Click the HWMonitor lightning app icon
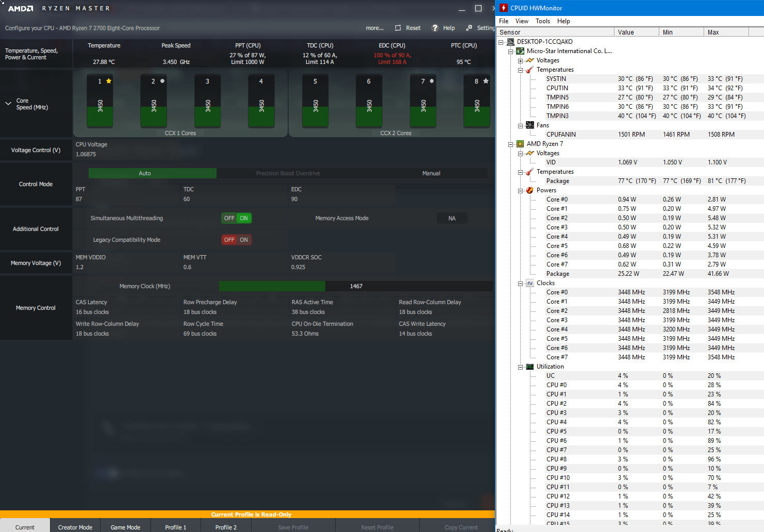Screen dimensions: 764x532 [504, 8]
